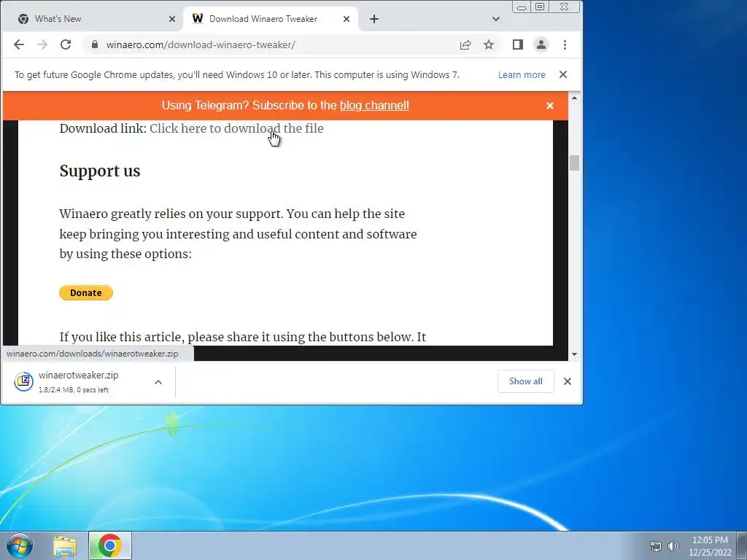
Task: Click the padlock site info icon
Action: coord(95,44)
